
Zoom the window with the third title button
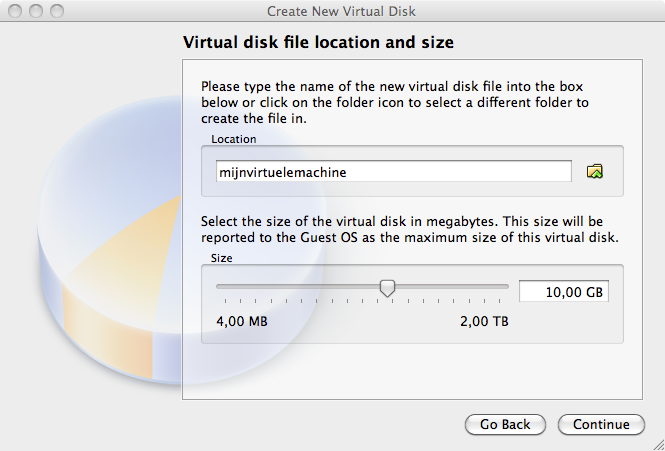point(57,11)
